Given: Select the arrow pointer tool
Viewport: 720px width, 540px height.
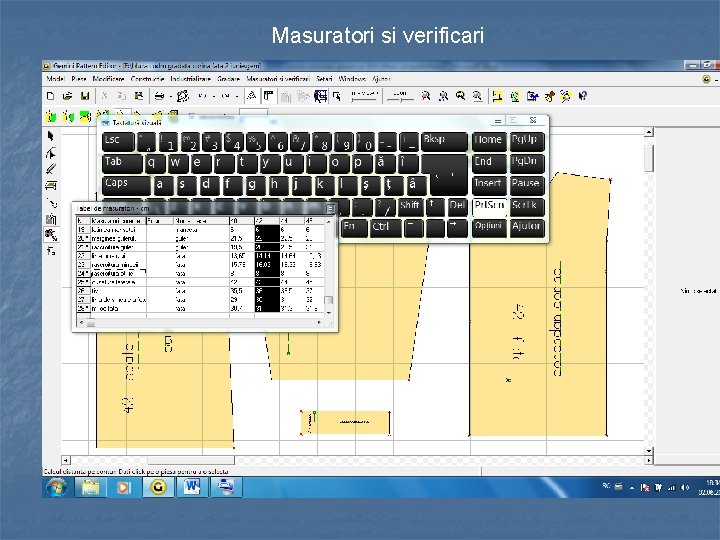Looking at the screenshot, I should coord(51,135).
